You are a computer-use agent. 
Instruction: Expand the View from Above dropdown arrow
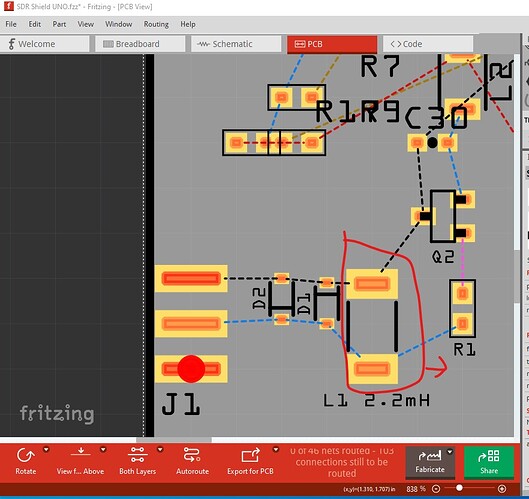[103, 449]
